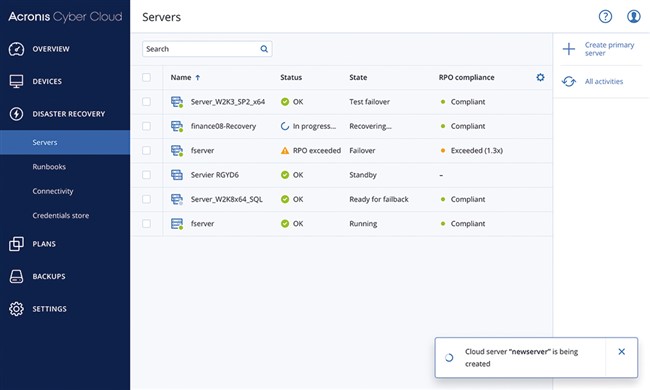This screenshot has height=390, width=650.
Task: Open Runbooks sidebar item
Action: 49,167
